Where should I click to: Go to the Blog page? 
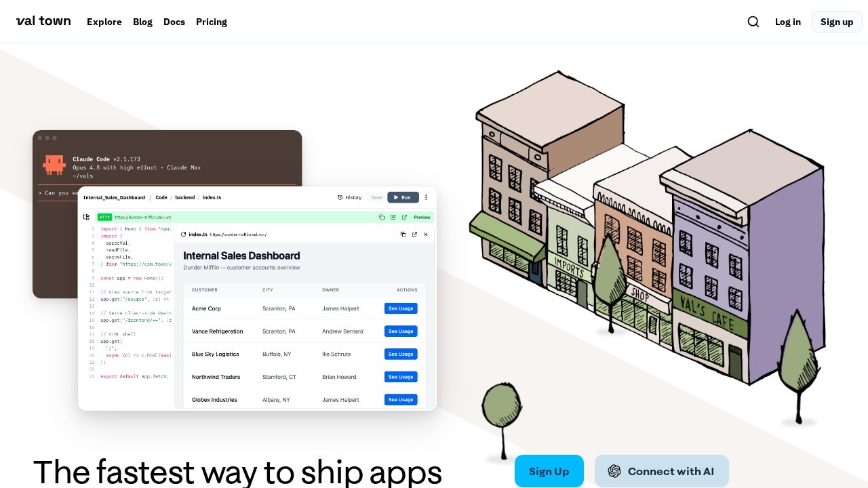click(x=142, y=22)
